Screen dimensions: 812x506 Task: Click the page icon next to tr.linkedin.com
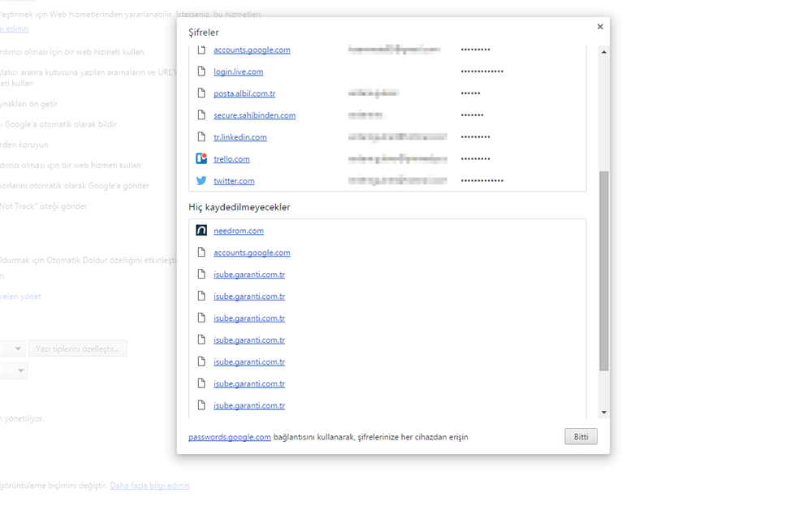point(201,136)
